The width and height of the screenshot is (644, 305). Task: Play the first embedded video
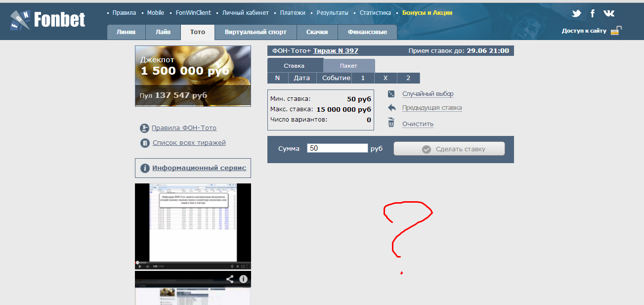tap(140, 266)
